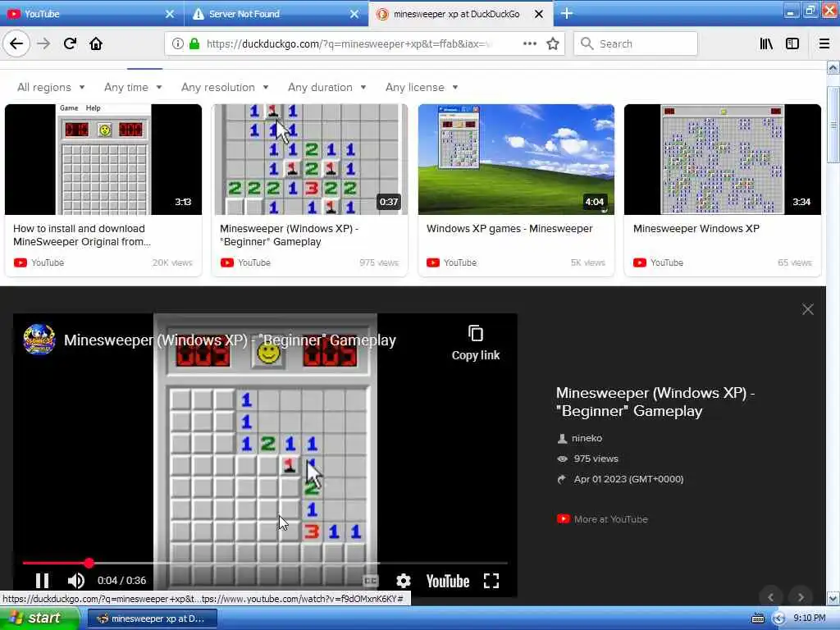Select the minesweeper xp taskbar button
Screen dimensions: 840x630
point(152,619)
